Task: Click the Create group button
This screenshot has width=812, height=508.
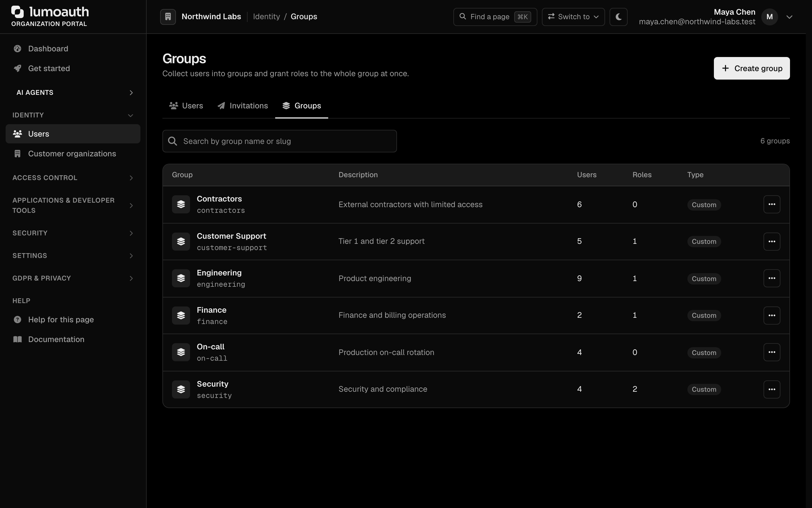Action: coord(752,68)
